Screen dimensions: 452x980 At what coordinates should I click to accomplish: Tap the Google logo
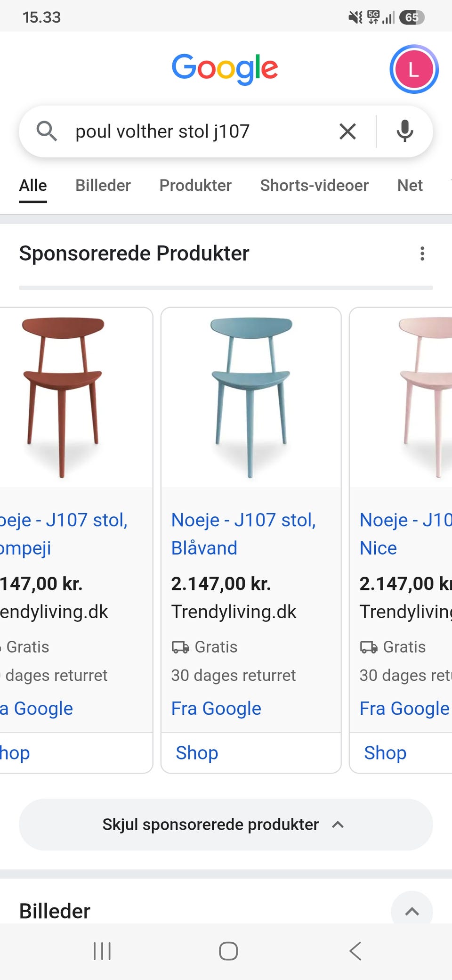[x=225, y=69]
